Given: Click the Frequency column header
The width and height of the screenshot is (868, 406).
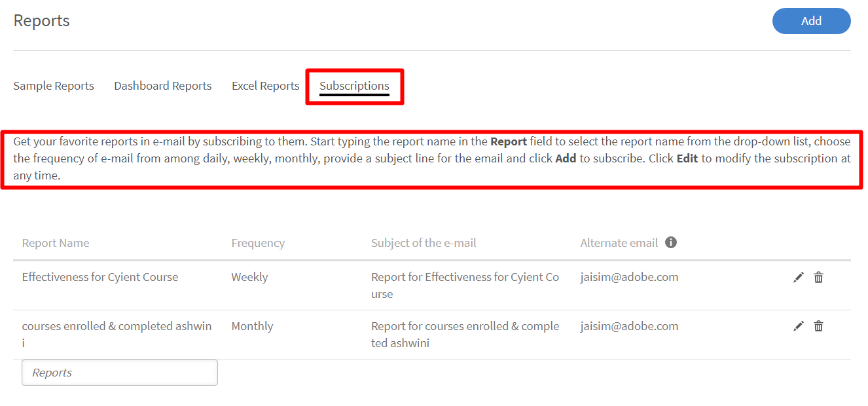Looking at the screenshot, I should click(258, 243).
